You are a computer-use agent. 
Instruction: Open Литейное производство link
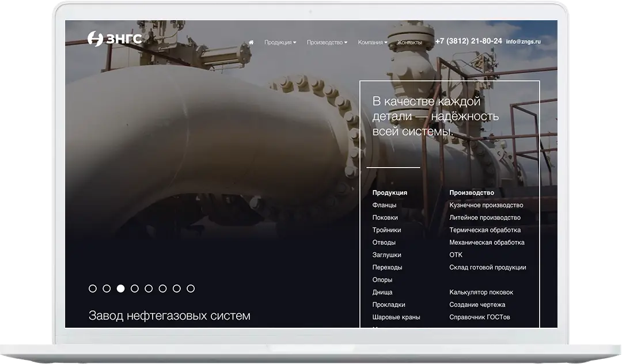pyautogui.click(x=485, y=218)
